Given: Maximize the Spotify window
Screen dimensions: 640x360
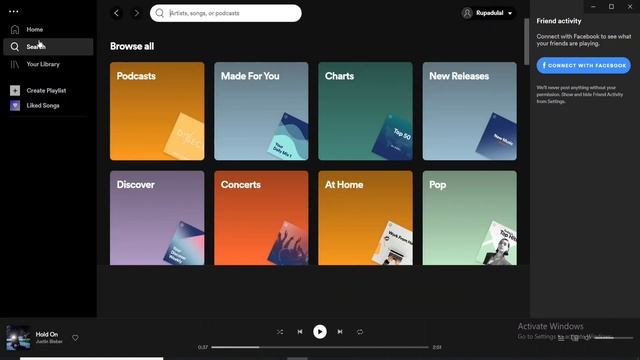Looking at the screenshot, I should point(611,7).
